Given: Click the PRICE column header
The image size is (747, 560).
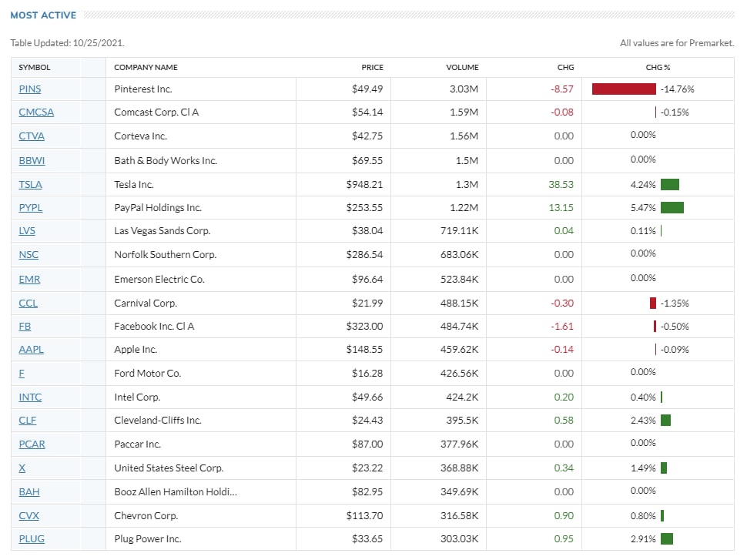Looking at the screenshot, I should (x=372, y=68).
